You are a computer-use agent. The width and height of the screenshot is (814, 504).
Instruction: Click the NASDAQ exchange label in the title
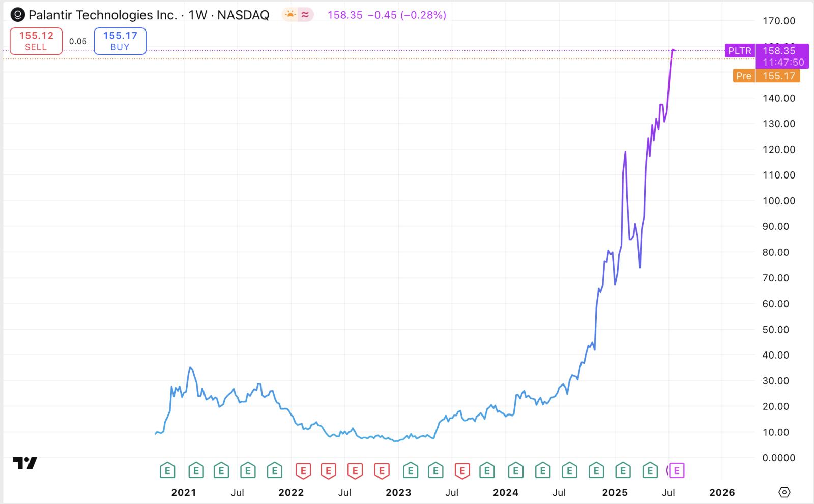tap(243, 15)
